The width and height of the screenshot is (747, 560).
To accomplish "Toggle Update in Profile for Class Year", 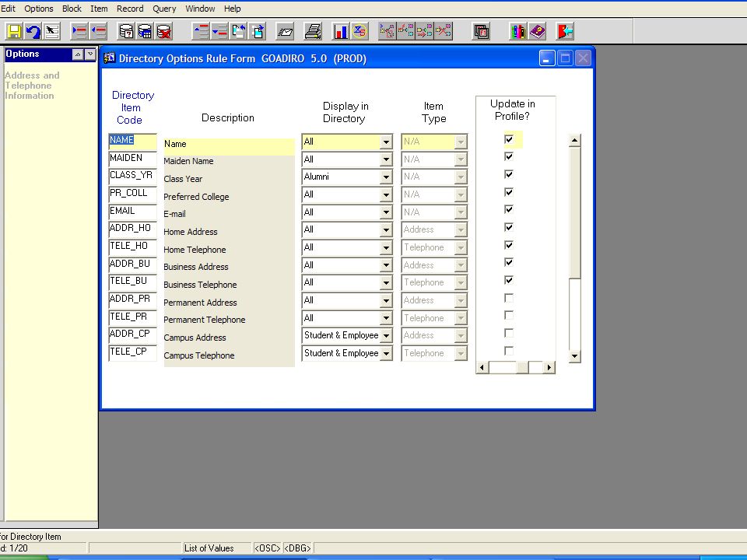I will click(509, 174).
